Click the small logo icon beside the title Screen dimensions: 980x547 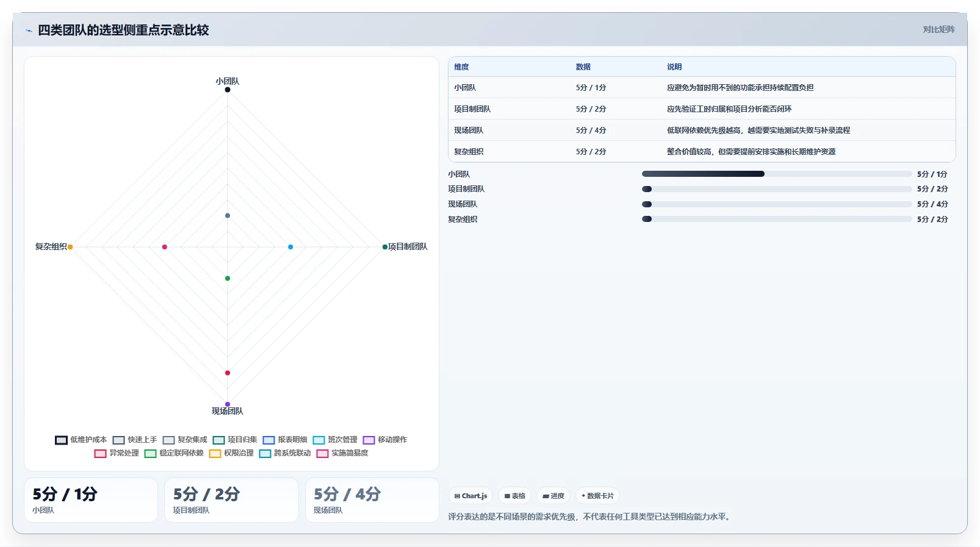point(29,30)
